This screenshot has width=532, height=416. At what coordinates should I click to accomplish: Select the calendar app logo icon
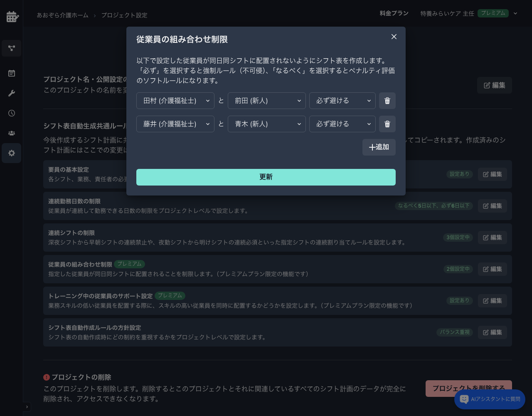(x=11, y=17)
